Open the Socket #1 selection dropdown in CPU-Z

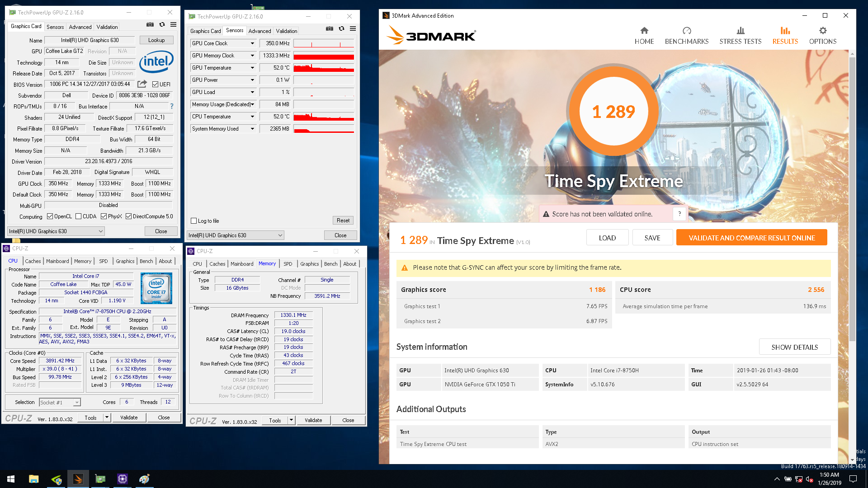60,402
